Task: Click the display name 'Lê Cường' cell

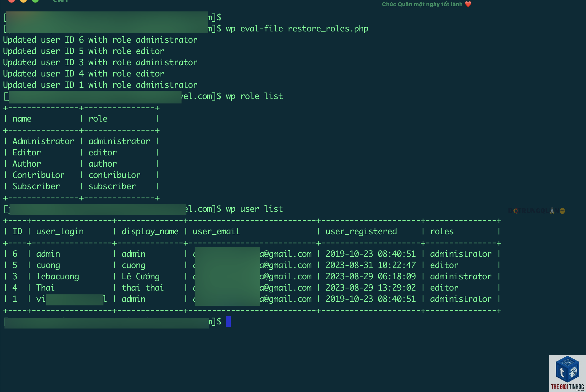Action: point(141,276)
